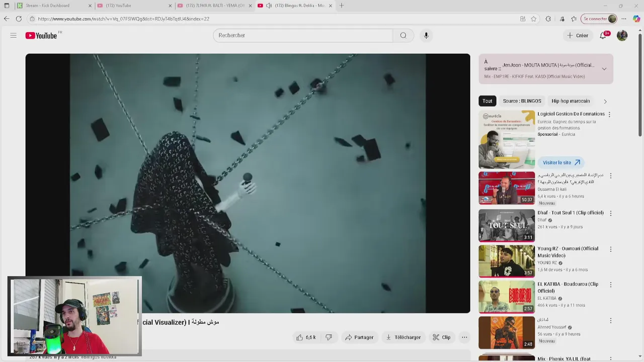
Task: Click into the Rechercher search field
Action: point(303,35)
